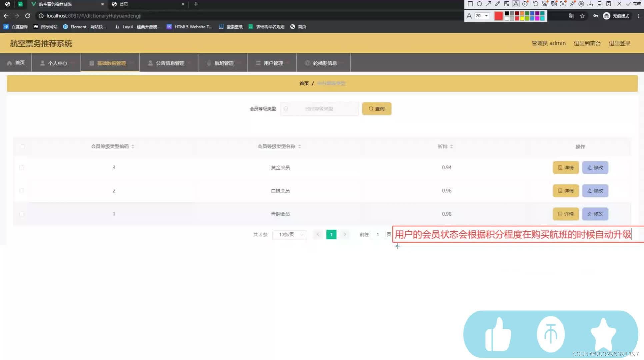Select the numbered marker tool
The image size is (644, 360).
[x=525, y=4]
